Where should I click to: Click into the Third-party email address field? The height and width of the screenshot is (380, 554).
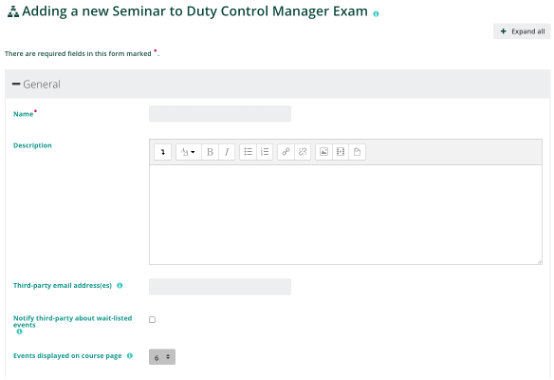tap(220, 286)
